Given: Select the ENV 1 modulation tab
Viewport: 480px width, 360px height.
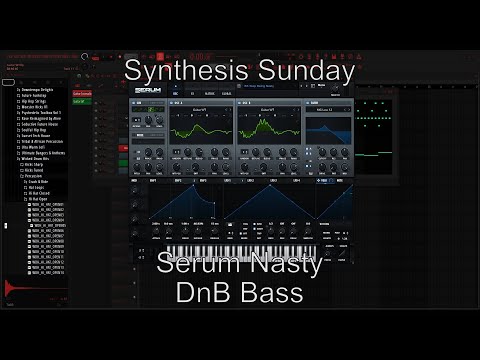Looking at the screenshot, I should (x=153, y=181).
